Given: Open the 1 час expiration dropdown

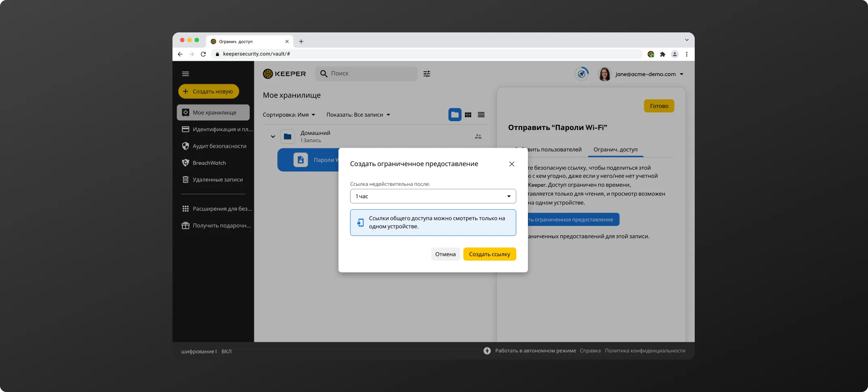Looking at the screenshot, I should coord(433,196).
